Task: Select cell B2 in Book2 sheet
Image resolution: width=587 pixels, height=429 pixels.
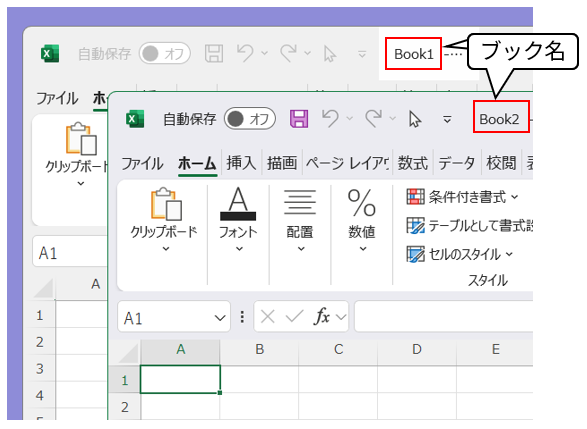Action: coord(259,407)
